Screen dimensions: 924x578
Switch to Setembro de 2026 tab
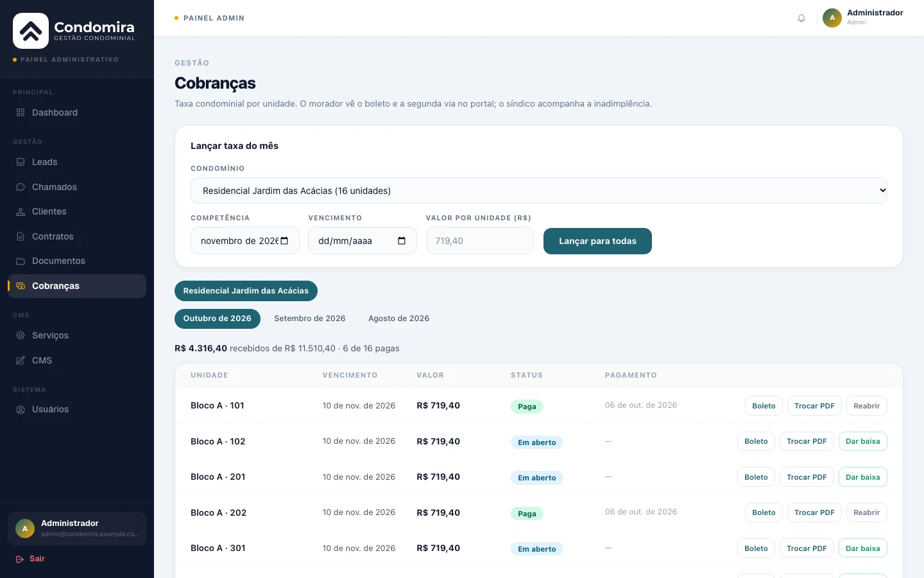pyautogui.click(x=310, y=319)
